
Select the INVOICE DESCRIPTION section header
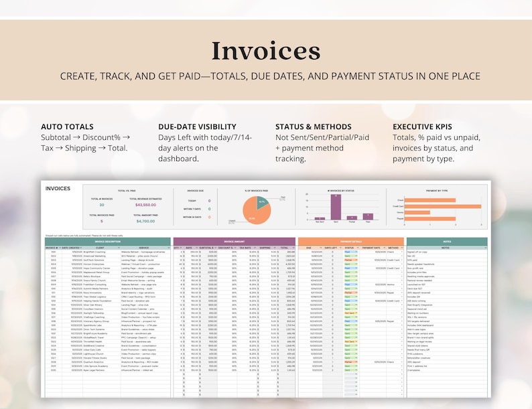pos(108,242)
